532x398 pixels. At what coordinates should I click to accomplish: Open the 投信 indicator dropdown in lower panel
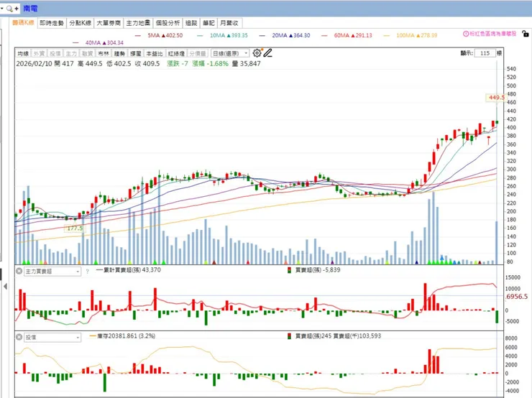[x=52, y=338]
